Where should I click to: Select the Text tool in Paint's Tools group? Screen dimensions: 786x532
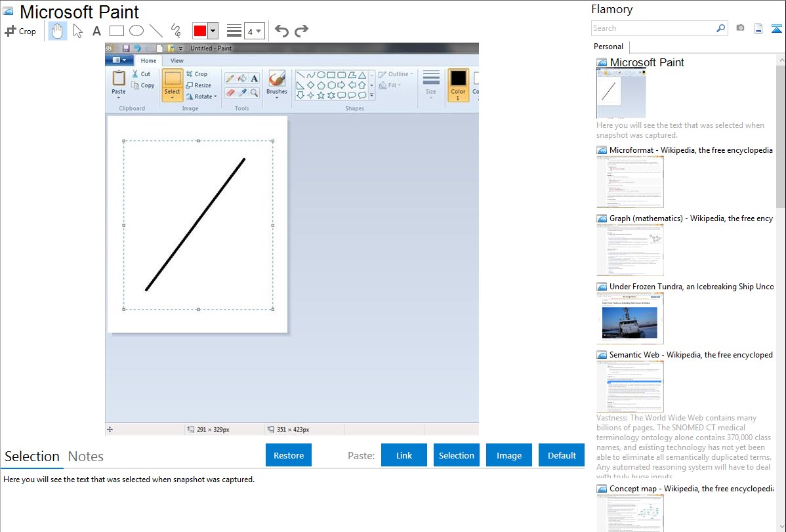[x=254, y=78]
